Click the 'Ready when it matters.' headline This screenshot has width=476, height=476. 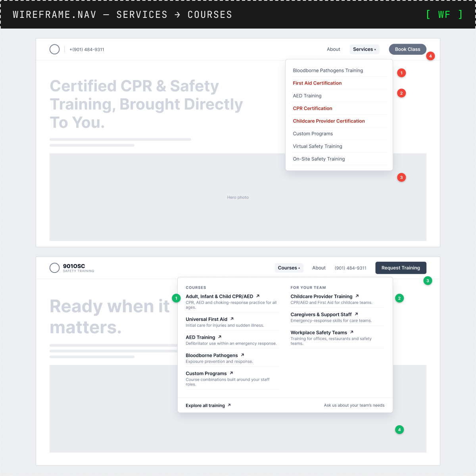click(x=109, y=317)
